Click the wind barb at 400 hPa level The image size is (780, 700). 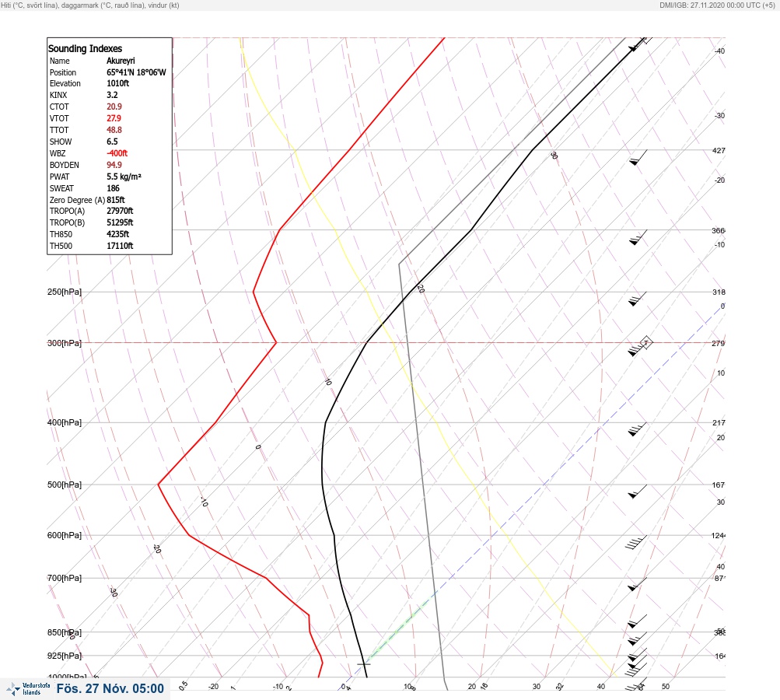(637, 429)
